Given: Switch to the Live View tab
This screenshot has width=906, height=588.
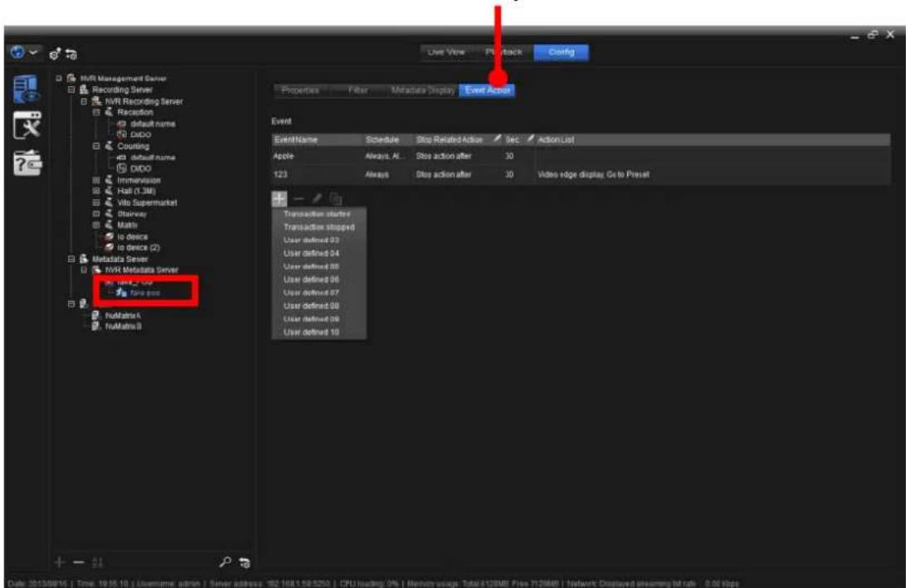Looking at the screenshot, I should (x=446, y=52).
